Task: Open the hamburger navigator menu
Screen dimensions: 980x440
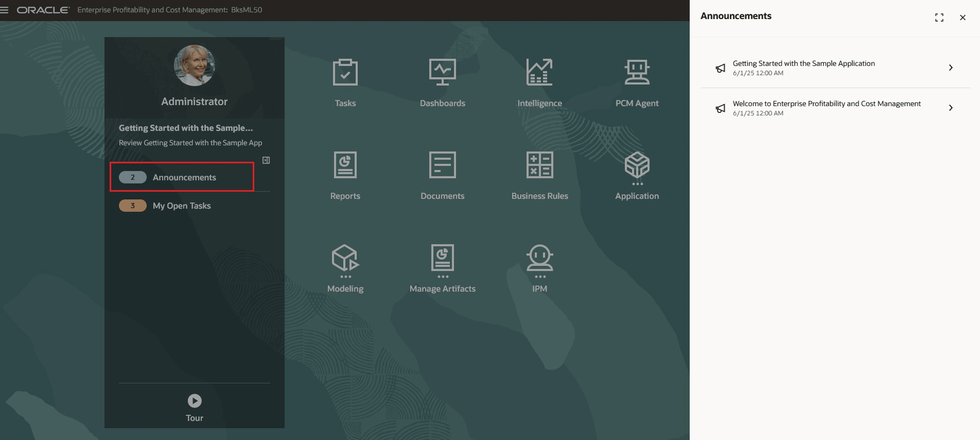Action: (x=5, y=10)
